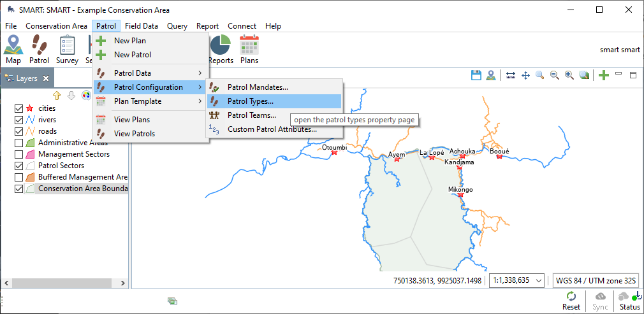Click the WGS 84 coordinate system button
This screenshot has height=314, width=644.
click(x=585, y=280)
